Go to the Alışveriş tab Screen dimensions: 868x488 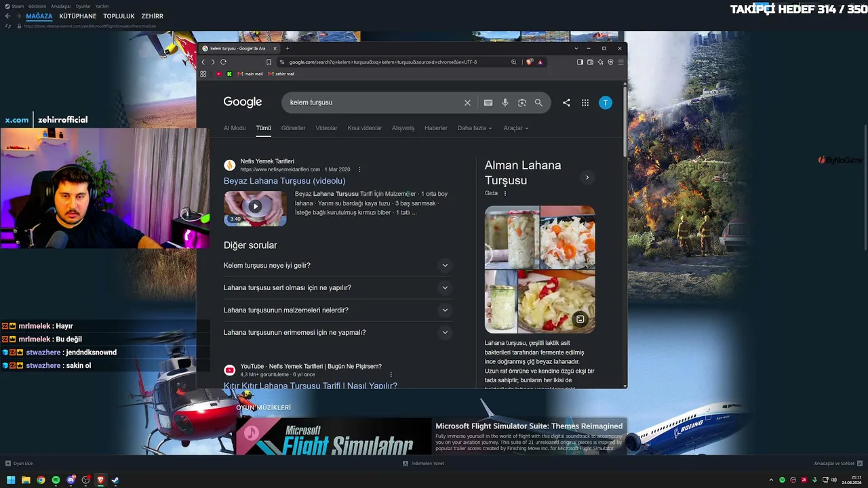pos(403,128)
